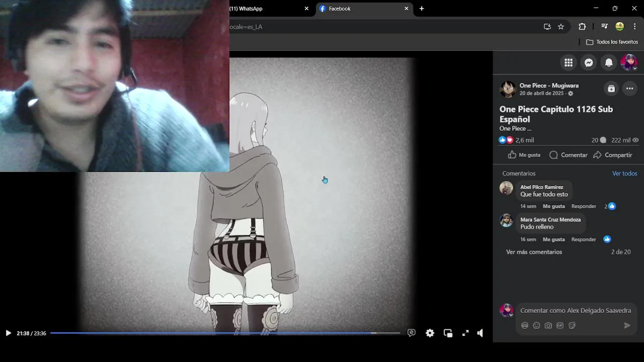The width and height of the screenshot is (644, 362).
Task: Toggle video captions icon
Action: tap(412, 333)
